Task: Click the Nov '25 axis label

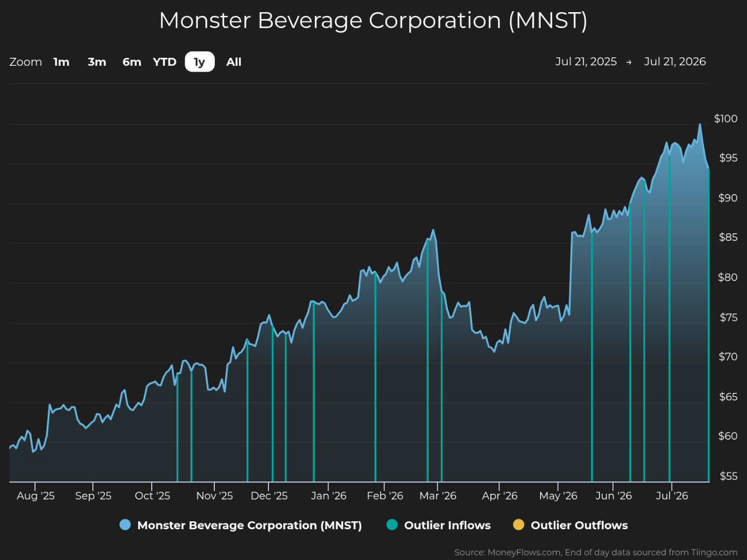Action: click(214, 496)
